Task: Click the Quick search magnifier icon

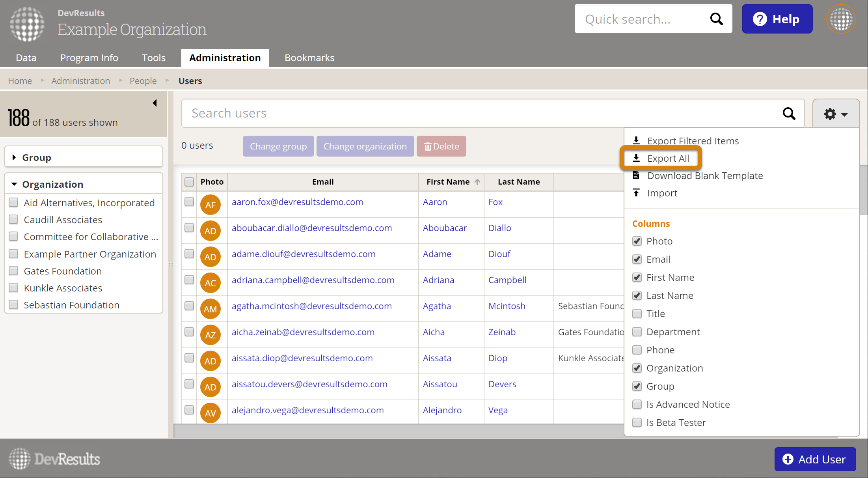Action: point(716,19)
